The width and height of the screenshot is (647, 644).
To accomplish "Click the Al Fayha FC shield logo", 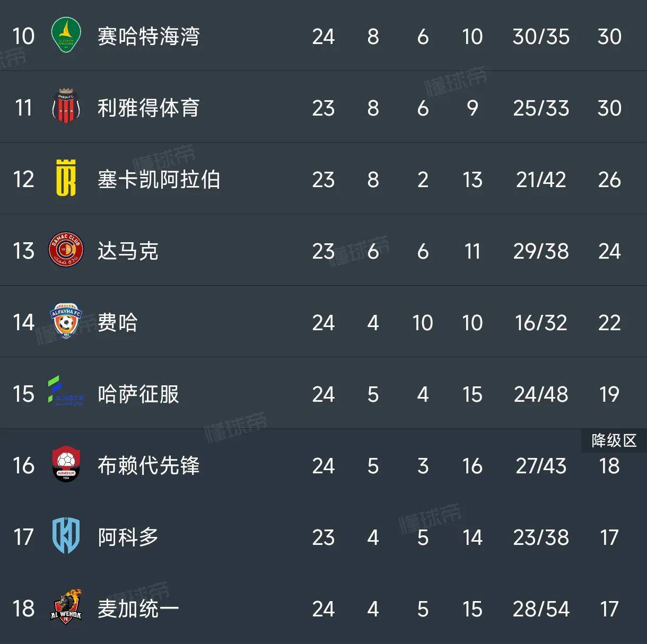I will point(66,321).
